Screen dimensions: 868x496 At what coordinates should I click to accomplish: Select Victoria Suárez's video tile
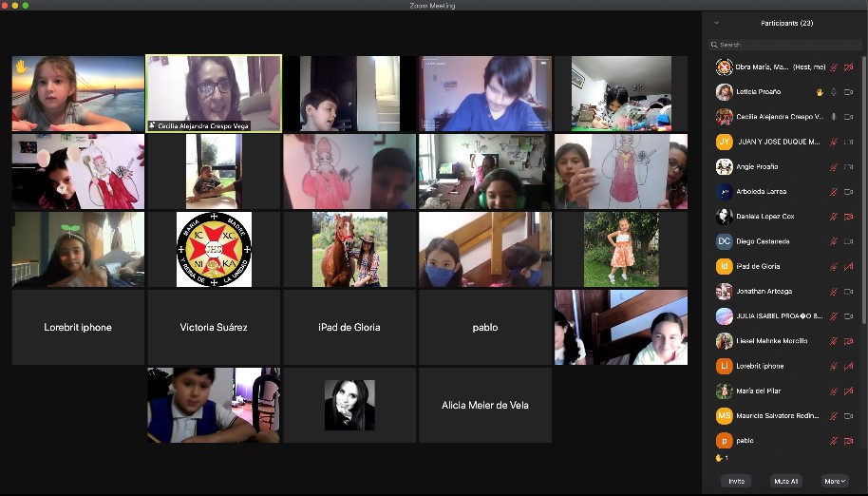click(213, 327)
